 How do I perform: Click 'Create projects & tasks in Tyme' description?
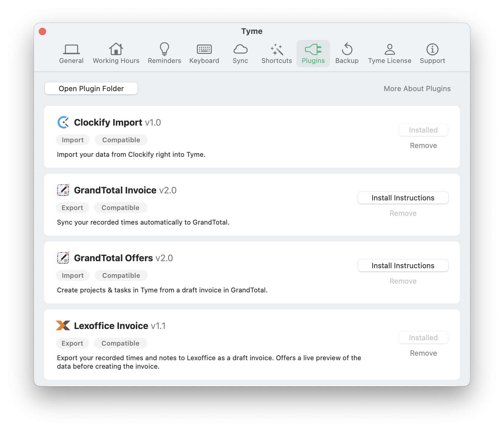[162, 290]
